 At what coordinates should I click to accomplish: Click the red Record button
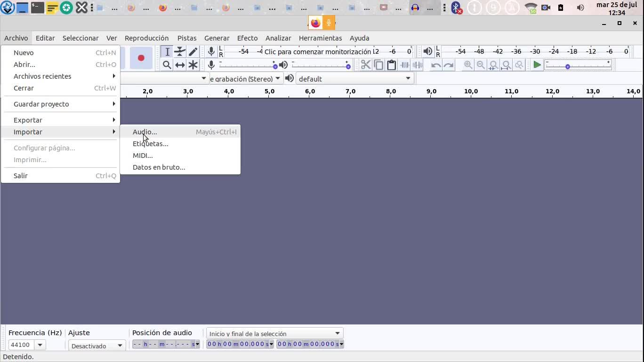(x=141, y=58)
